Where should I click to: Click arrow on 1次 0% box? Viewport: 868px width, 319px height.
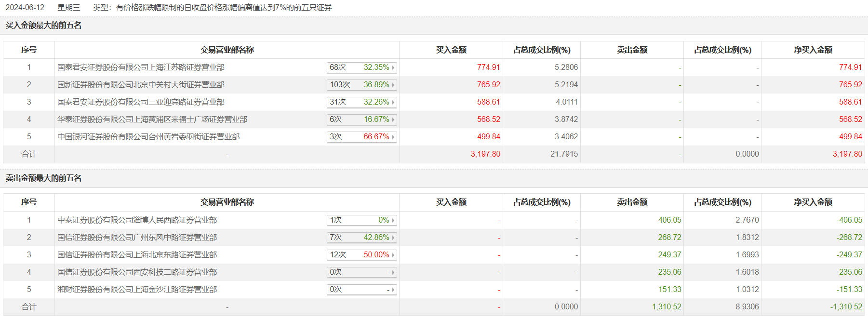click(x=393, y=221)
